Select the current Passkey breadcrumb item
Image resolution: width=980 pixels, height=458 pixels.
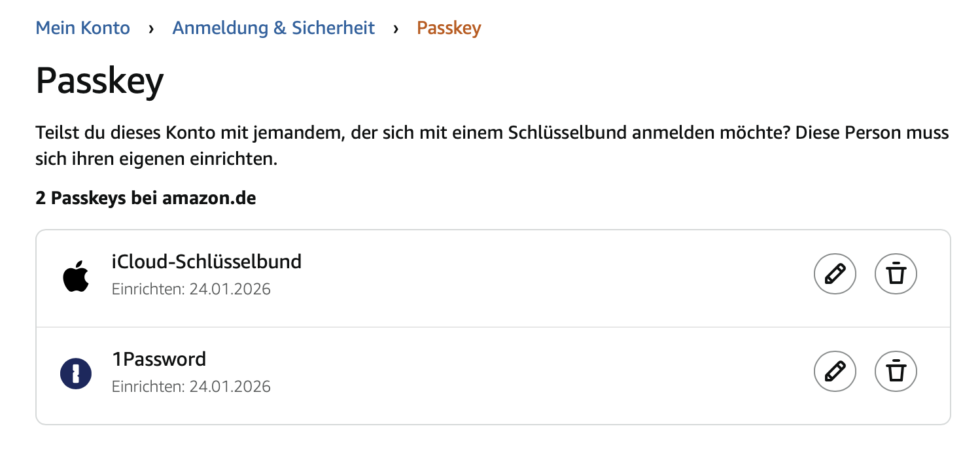[x=449, y=28]
